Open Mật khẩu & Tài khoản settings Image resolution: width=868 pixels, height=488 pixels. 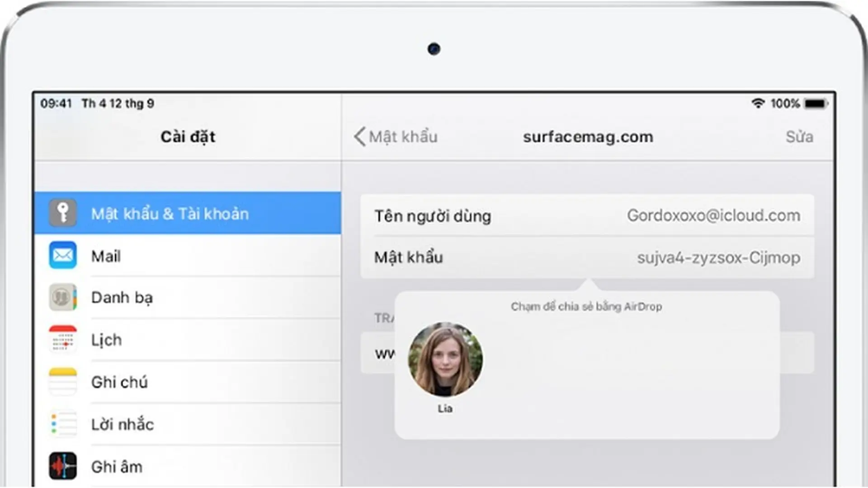pyautogui.click(x=188, y=213)
